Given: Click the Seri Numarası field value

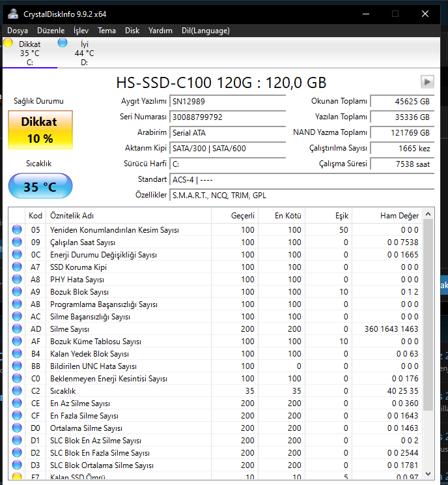Looking at the screenshot, I should tap(228, 117).
